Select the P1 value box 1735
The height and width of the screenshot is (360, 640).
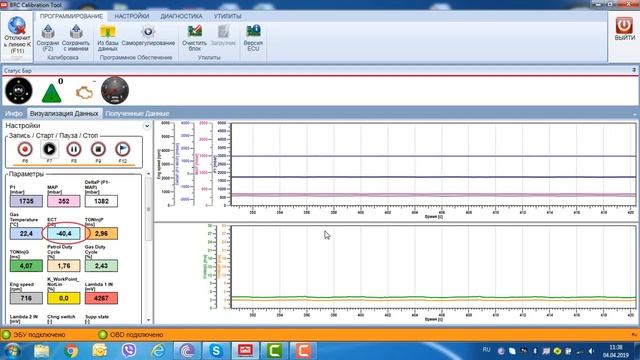click(26, 201)
